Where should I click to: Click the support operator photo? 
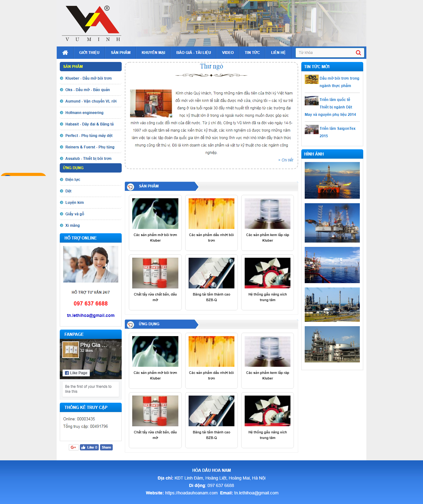tap(91, 264)
